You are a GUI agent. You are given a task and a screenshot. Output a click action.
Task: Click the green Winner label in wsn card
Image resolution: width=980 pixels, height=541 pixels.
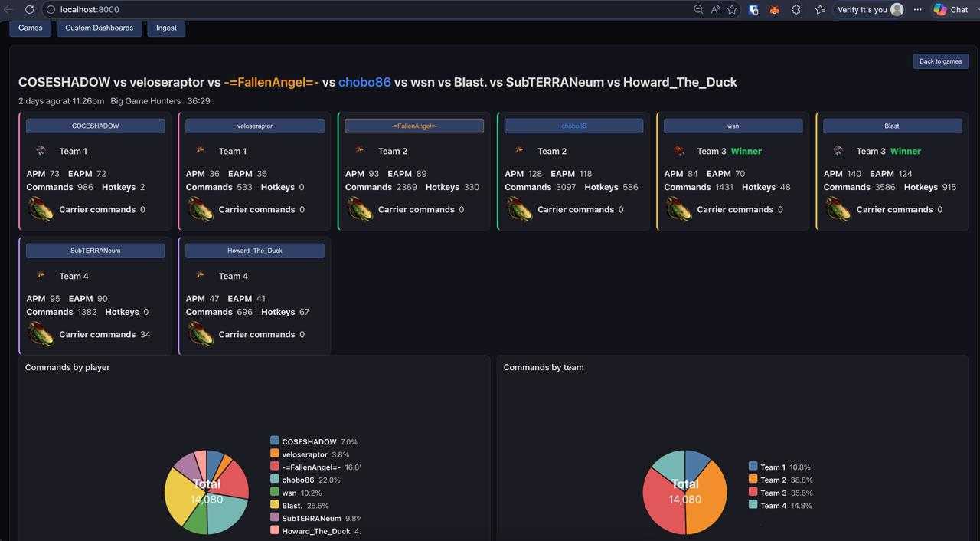(746, 151)
